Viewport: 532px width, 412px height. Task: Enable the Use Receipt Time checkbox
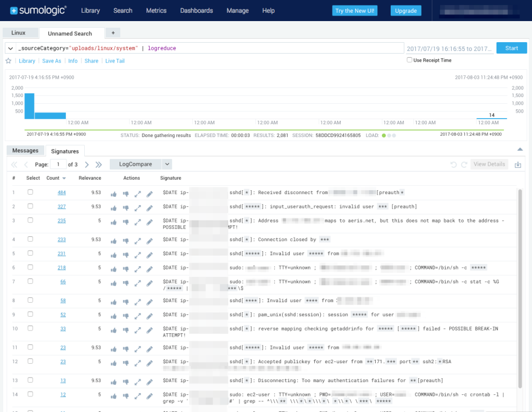(409, 59)
